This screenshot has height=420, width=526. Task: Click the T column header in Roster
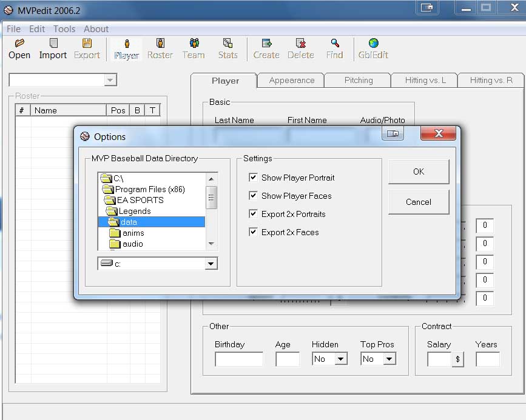[152, 110]
